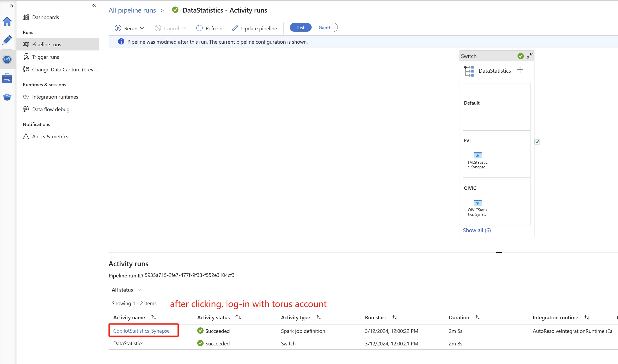Click the Trigger runs lightning icon
This screenshot has height=364, width=618.
click(26, 56)
